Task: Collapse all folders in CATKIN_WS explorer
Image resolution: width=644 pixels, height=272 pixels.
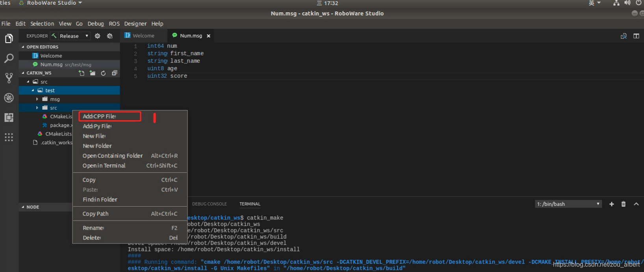Action: pos(115,73)
